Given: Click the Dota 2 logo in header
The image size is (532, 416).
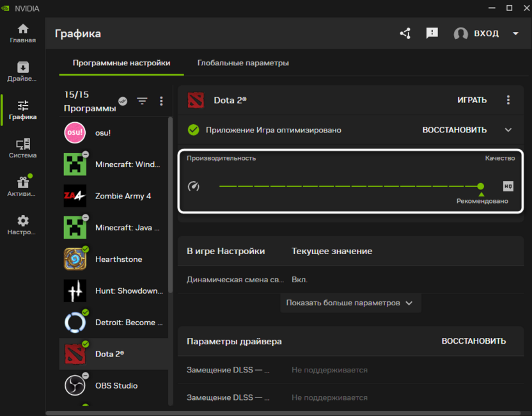Looking at the screenshot, I should (x=196, y=100).
